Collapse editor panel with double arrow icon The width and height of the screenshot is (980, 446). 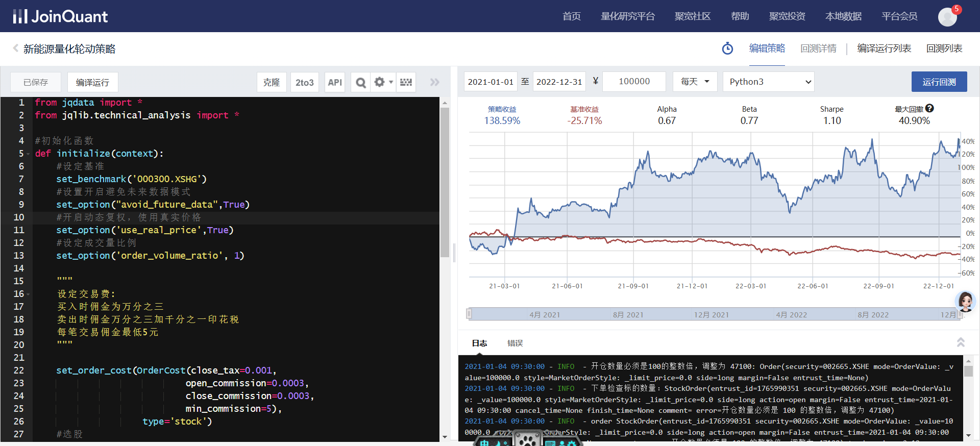(434, 82)
